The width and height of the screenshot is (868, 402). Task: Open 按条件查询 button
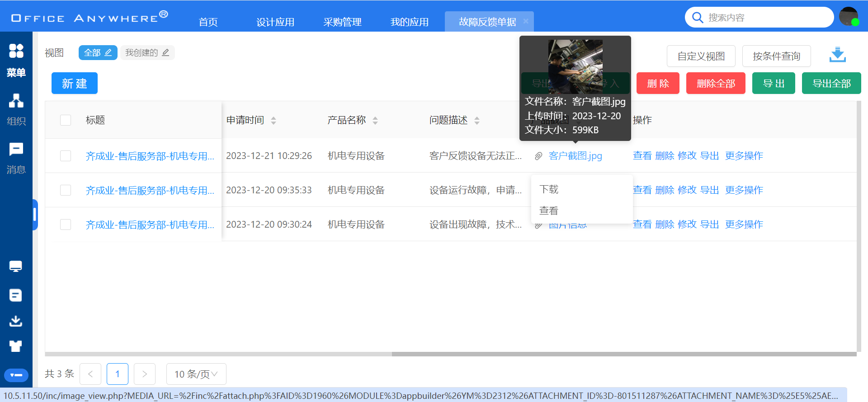[x=777, y=56]
